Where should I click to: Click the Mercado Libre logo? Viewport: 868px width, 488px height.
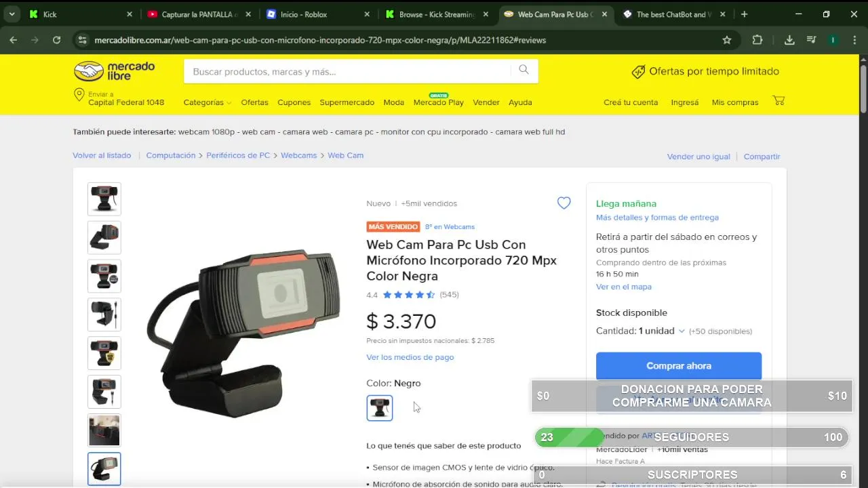[x=114, y=71]
